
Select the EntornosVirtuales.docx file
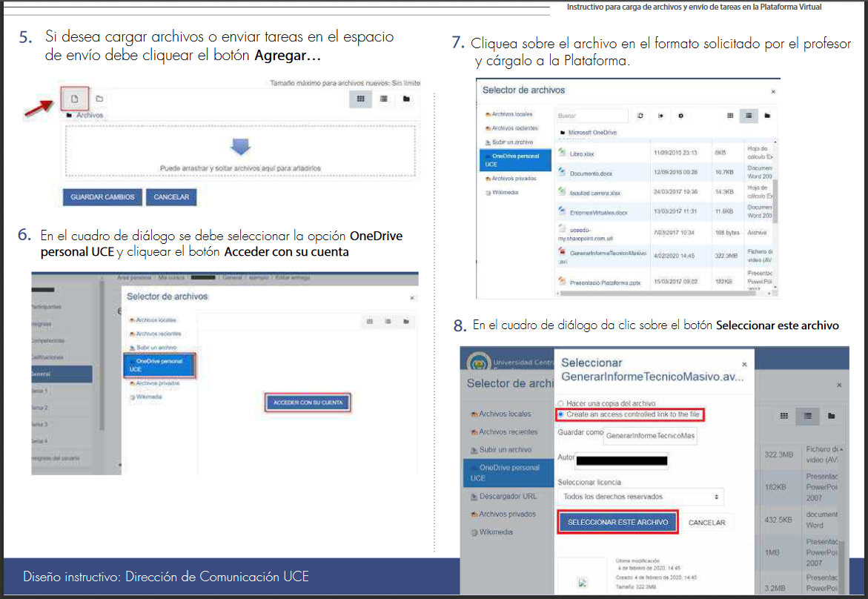[598, 213]
